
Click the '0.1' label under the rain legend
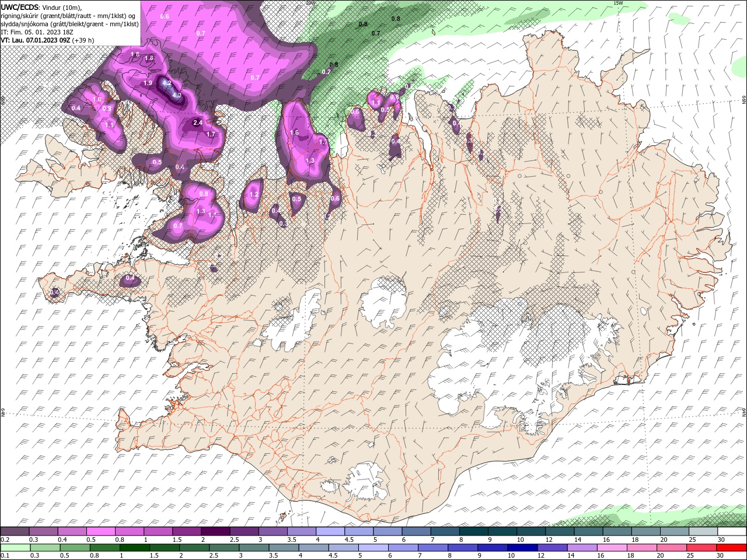pyautogui.click(x=5, y=556)
